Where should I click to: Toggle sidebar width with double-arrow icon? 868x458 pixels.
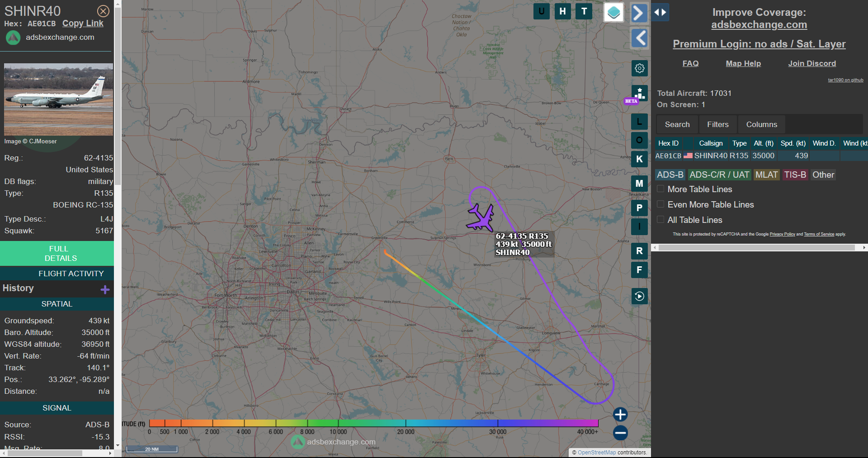click(660, 12)
